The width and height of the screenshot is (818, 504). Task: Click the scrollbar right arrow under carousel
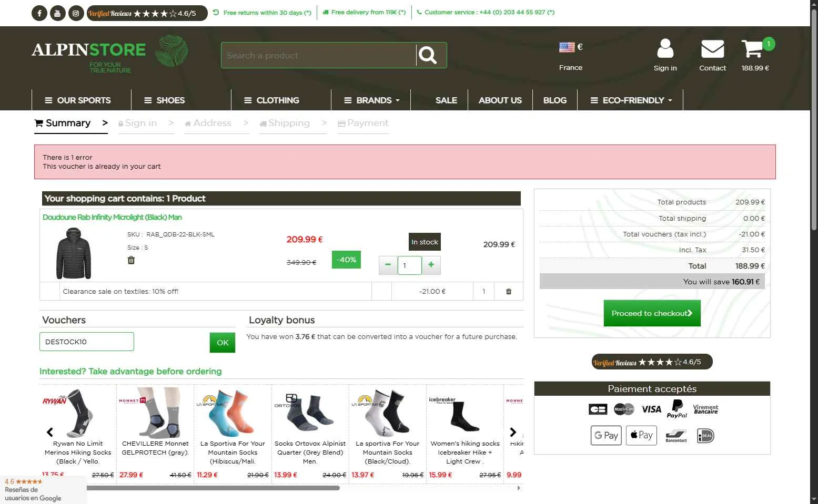pyautogui.click(x=519, y=488)
